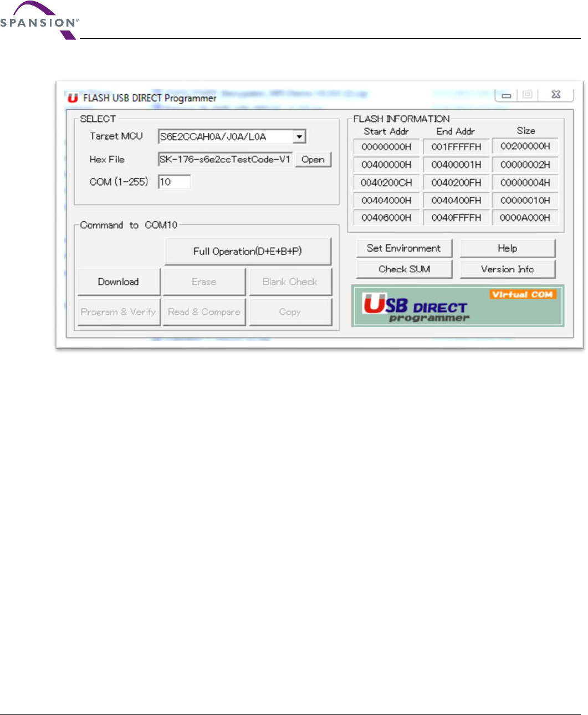Click the Spansion logo
The image size is (588, 715).
39,21
